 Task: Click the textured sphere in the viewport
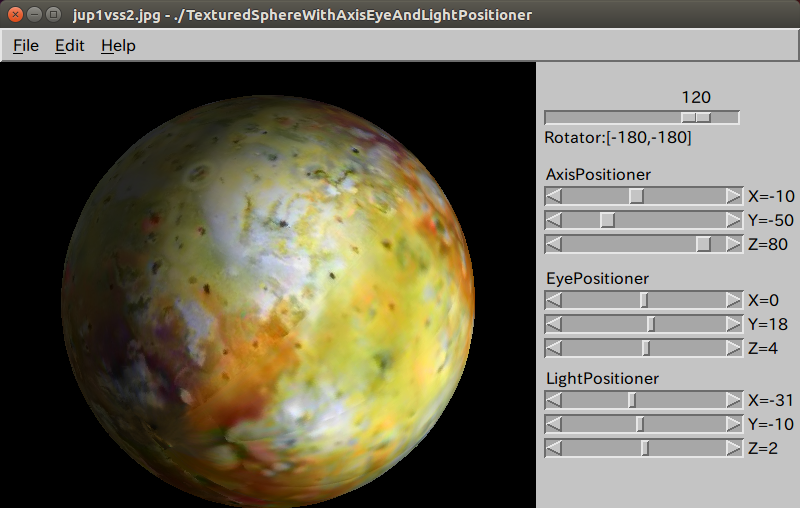tap(268, 301)
